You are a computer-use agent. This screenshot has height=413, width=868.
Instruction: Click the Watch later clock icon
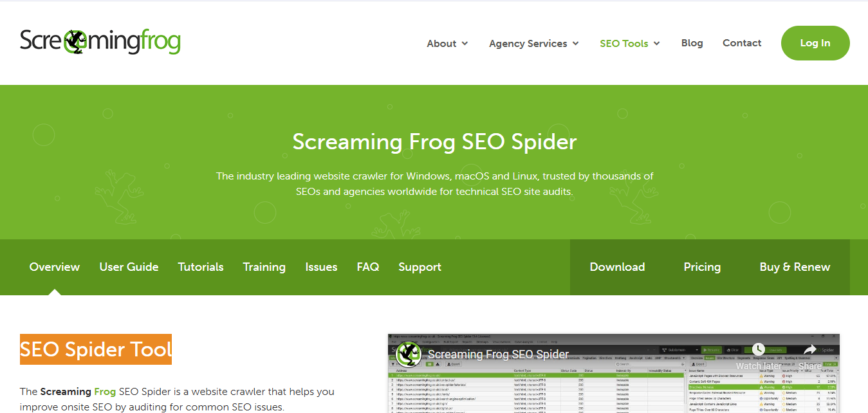(759, 349)
